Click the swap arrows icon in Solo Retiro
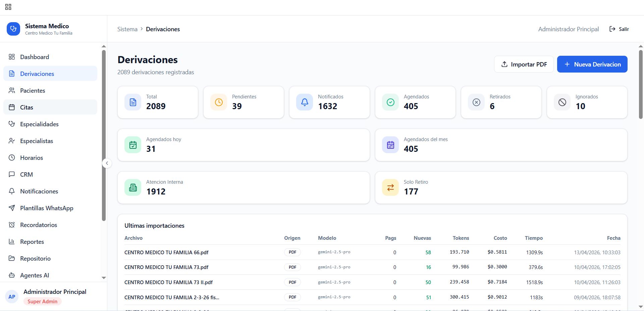The width and height of the screenshot is (644, 311). [390, 187]
